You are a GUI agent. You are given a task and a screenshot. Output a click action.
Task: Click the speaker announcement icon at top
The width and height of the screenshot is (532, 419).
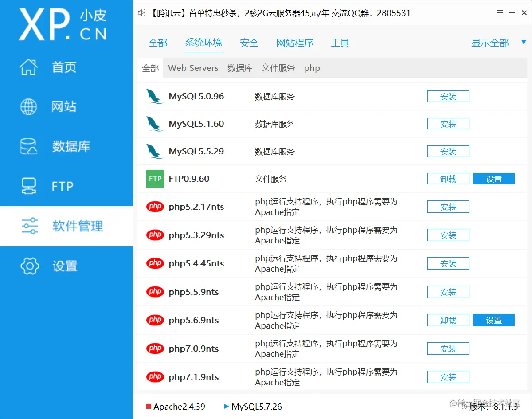[x=141, y=13]
